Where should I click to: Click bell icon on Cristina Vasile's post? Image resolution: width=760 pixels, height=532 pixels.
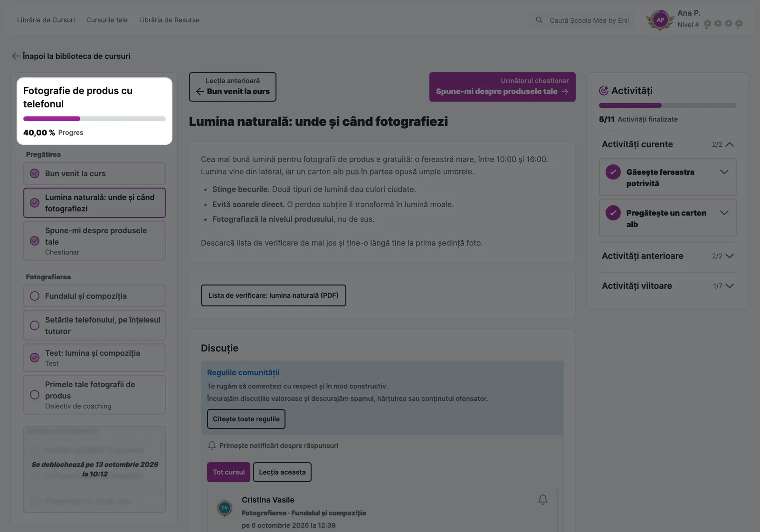click(x=543, y=500)
